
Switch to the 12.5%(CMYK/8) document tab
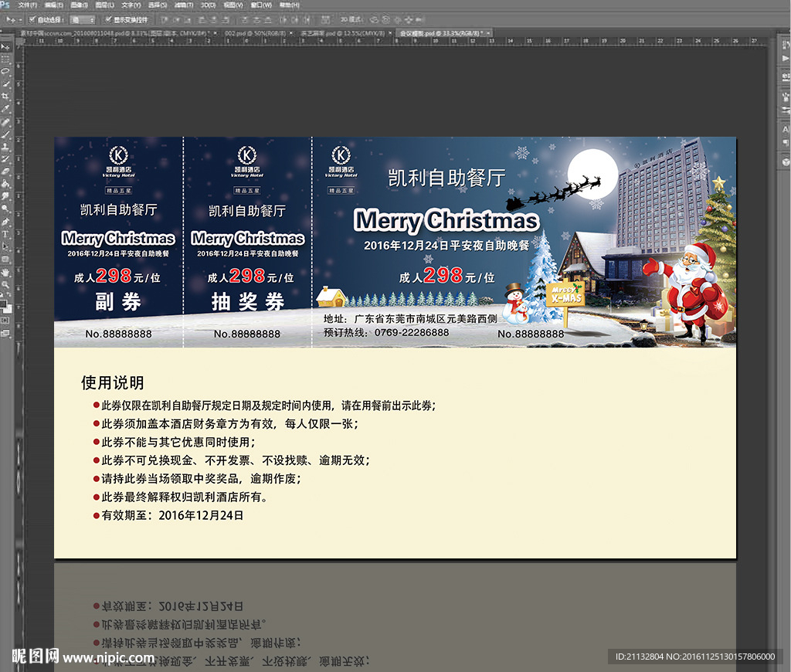343,32
